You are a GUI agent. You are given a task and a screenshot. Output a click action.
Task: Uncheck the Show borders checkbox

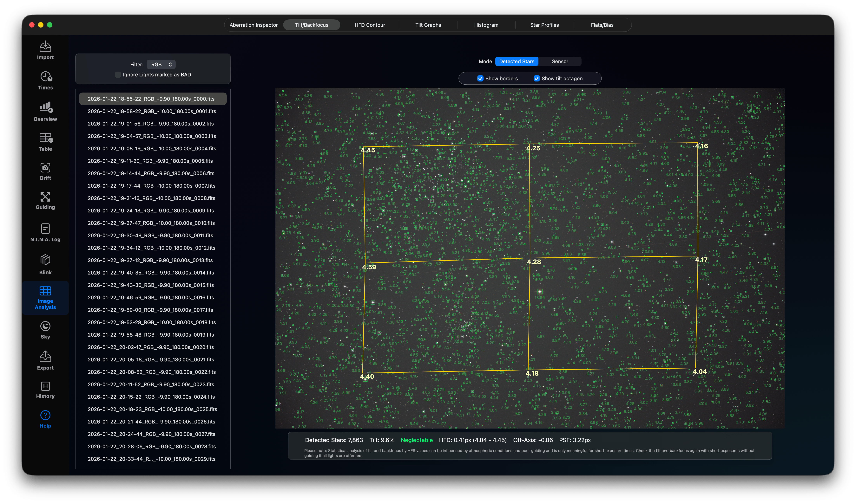click(x=480, y=78)
